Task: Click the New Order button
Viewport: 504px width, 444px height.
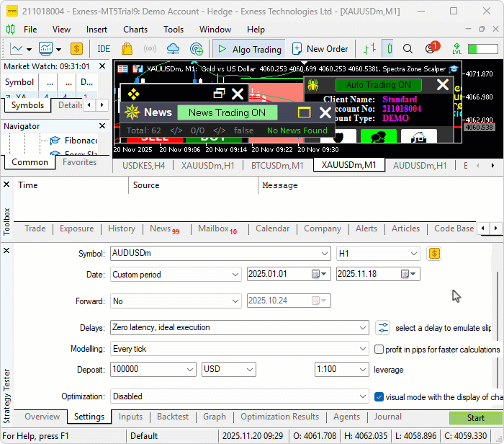Action: 320,49
